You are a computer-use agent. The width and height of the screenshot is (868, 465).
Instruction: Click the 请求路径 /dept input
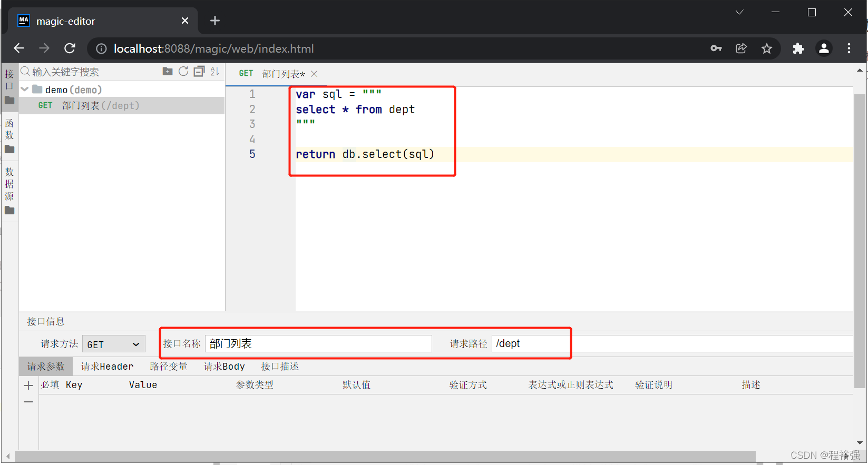coord(672,343)
